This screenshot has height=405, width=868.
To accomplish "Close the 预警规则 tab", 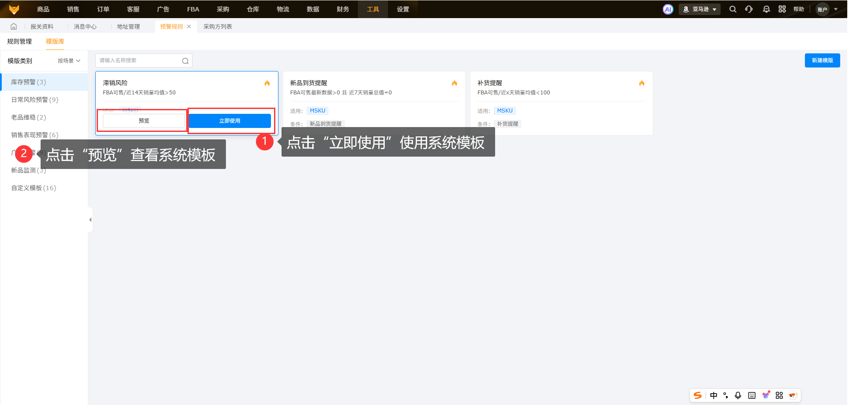I will click(x=189, y=26).
